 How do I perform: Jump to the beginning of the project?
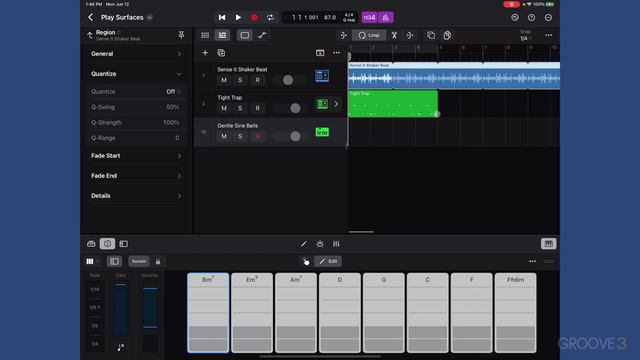(x=222, y=18)
